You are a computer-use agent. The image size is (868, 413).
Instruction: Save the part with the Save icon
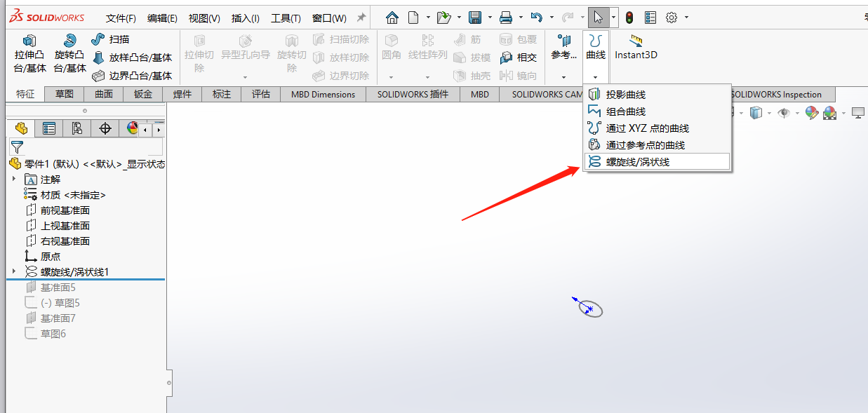(x=475, y=18)
